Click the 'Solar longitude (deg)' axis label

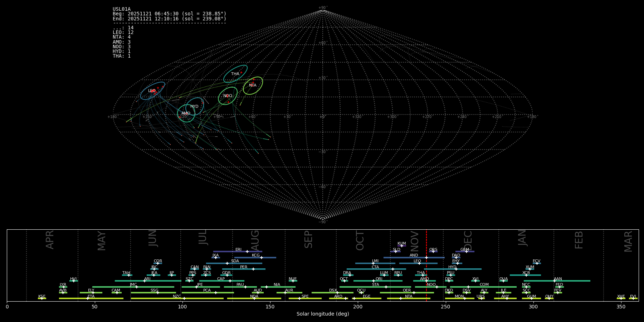(x=322, y=314)
